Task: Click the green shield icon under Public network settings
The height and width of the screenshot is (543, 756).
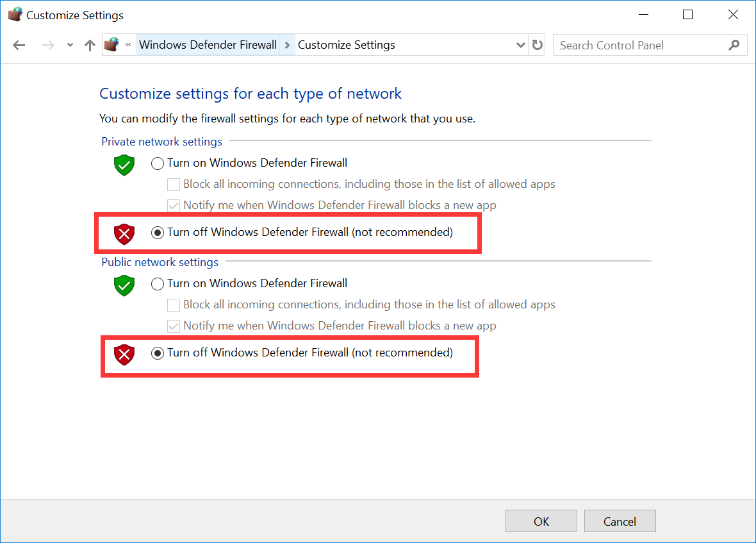Action: (124, 285)
